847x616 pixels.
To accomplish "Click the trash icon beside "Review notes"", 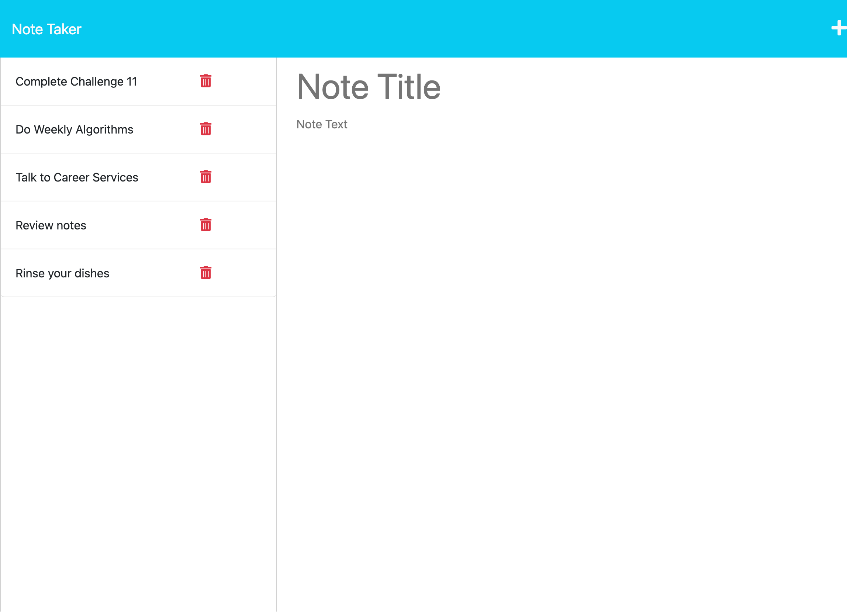I will coord(205,225).
